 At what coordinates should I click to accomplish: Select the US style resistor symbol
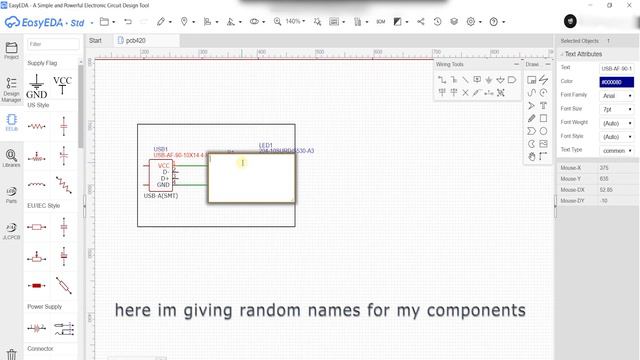click(37, 127)
